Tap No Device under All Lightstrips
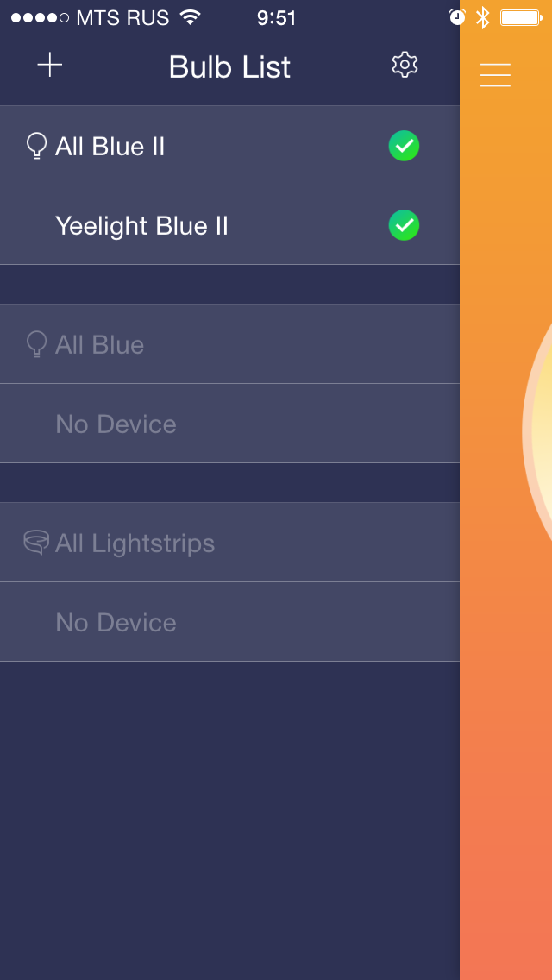 tap(116, 623)
